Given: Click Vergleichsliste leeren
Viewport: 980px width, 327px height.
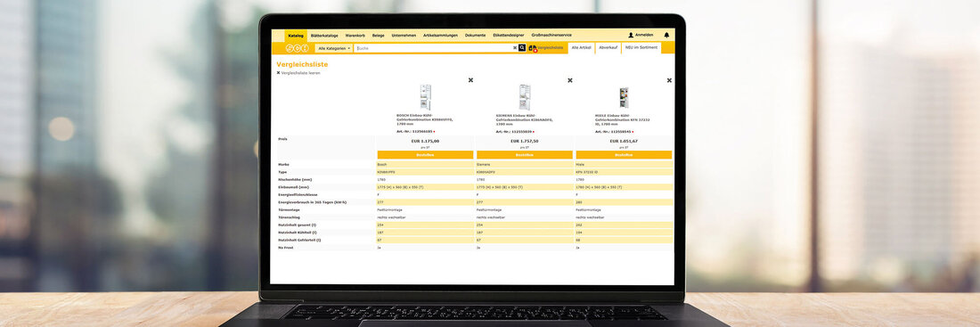Looking at the screenshot, I should coord(298,72).
